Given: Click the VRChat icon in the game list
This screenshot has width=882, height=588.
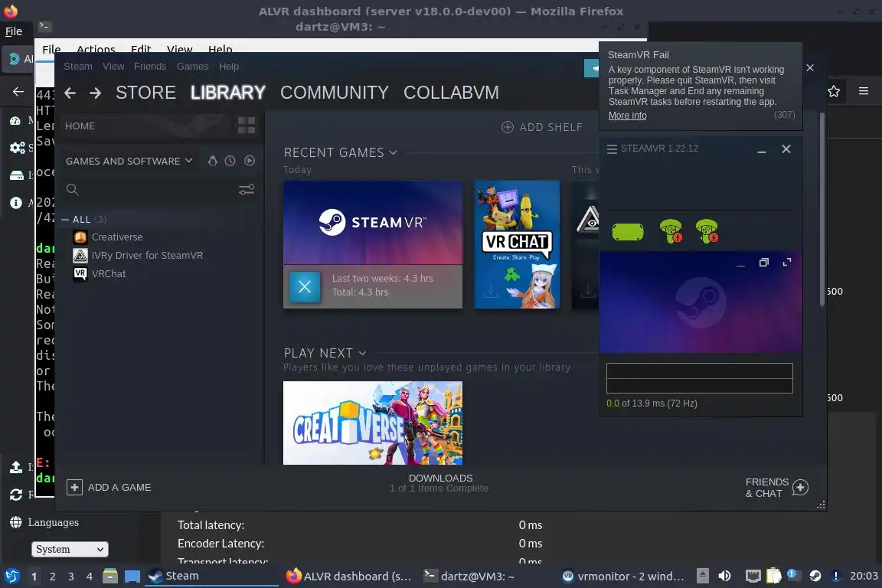Looking at the screenshot, I should [x=80, y=274].
